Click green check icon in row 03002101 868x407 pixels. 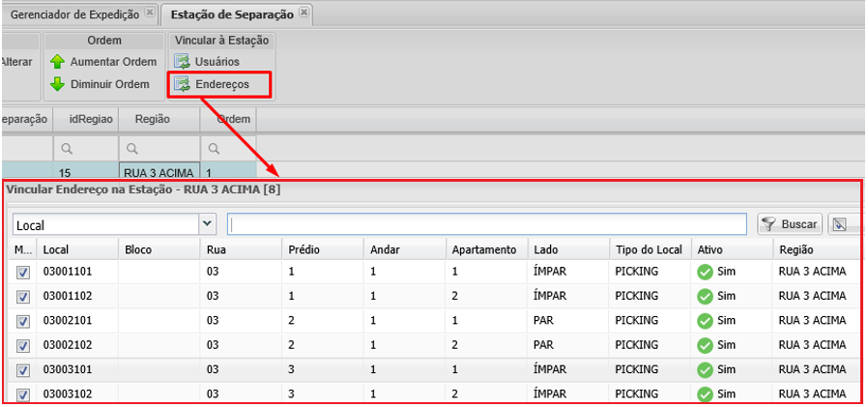705,321
